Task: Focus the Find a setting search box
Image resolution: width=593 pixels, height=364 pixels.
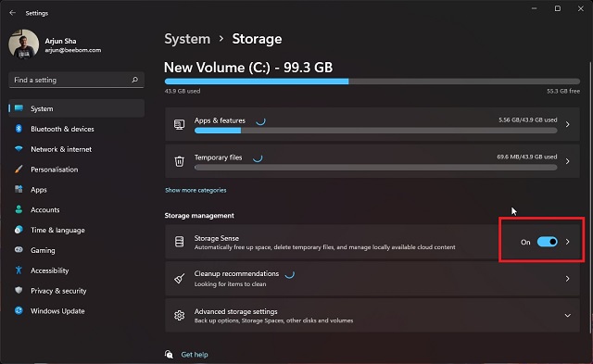Action: pyautogui.click(x=76, y=80)
